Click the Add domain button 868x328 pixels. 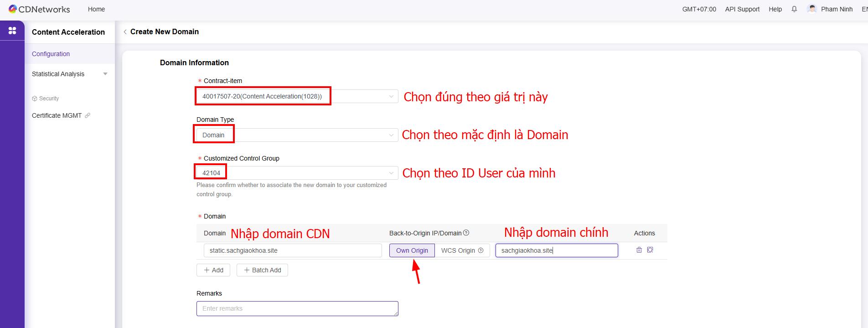[x=213, y=270]
